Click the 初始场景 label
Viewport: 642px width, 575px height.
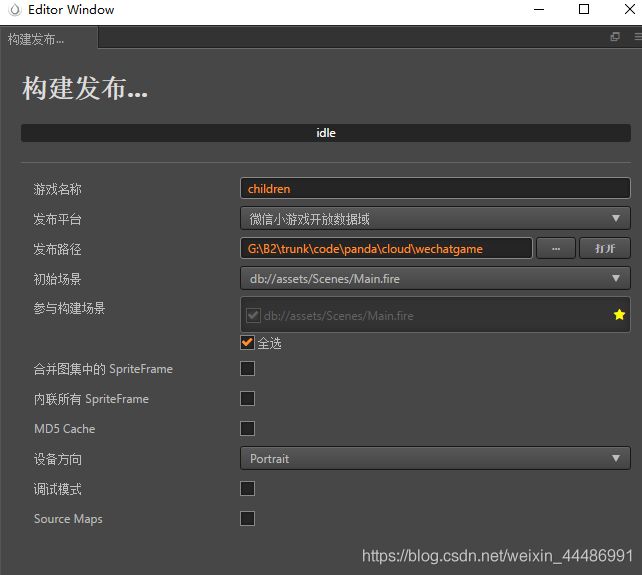[57, 279]
